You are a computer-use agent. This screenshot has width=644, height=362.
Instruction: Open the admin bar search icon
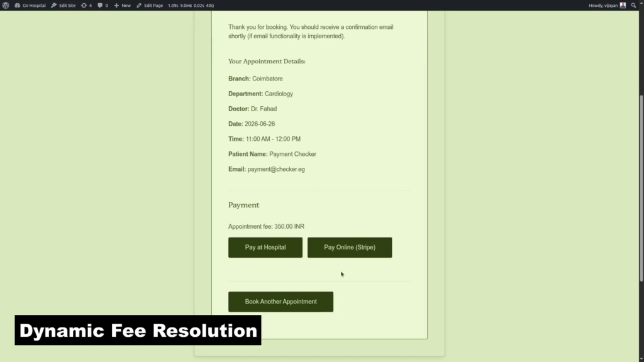click(x=633, y=5)
